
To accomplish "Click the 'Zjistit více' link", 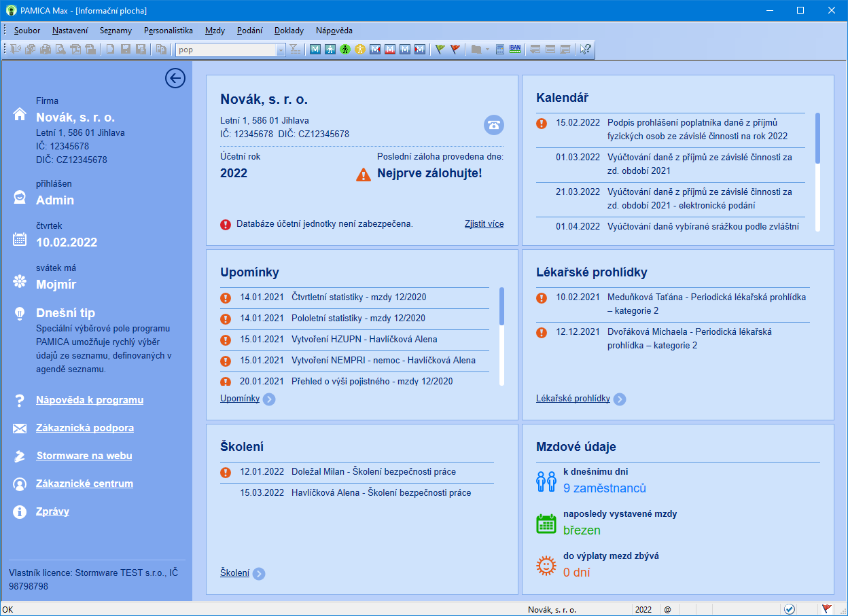I will tap(484, 223).
